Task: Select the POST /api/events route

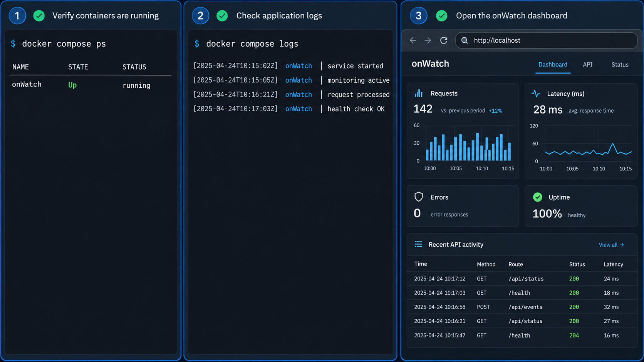Action: (525, 307)
